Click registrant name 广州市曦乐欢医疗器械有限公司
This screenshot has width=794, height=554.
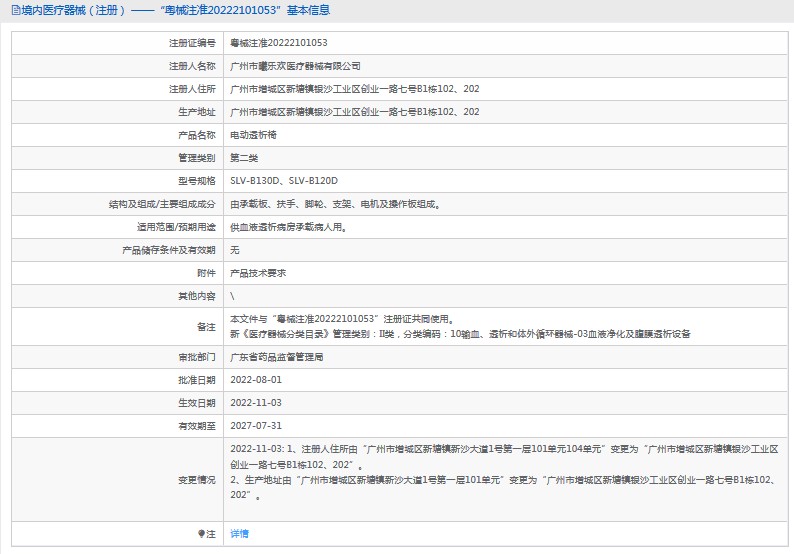pyautogui.click(x=295, y=66)
